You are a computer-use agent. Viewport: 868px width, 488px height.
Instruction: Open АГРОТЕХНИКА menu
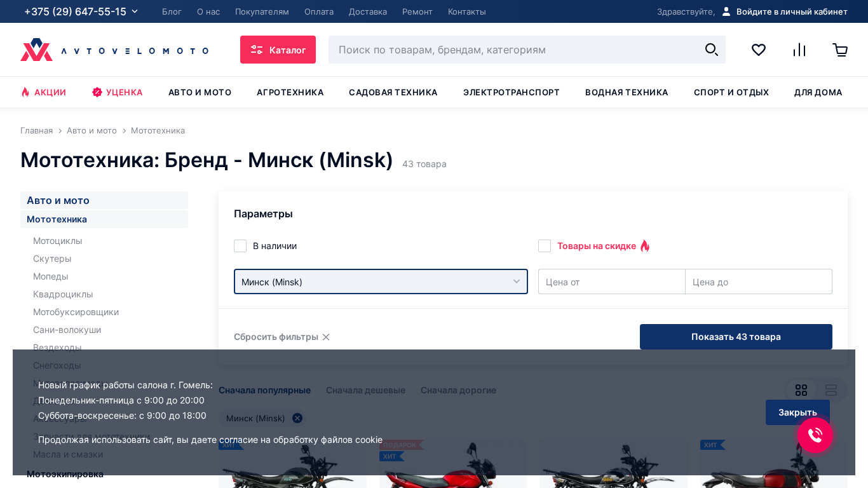point(290,92)
